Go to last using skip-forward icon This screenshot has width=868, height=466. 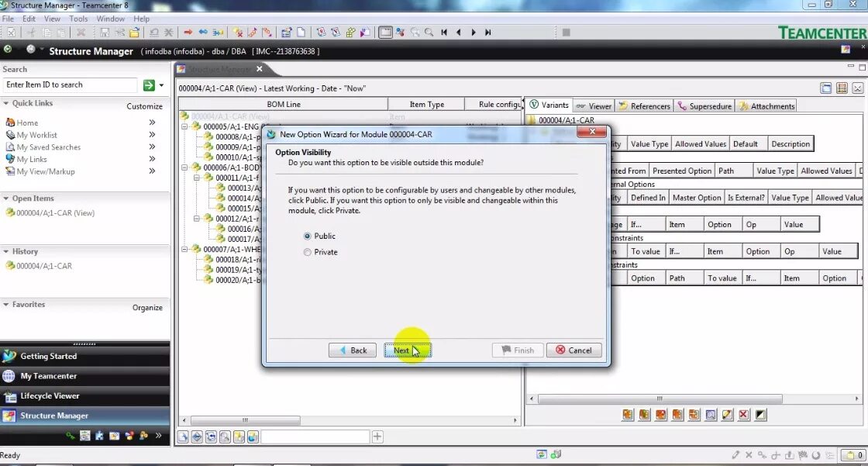[x=487, y=32]
